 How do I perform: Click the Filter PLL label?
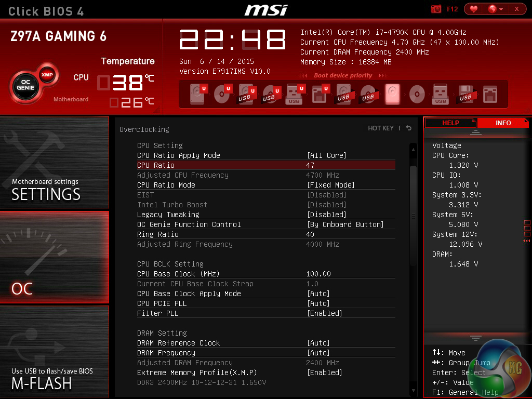pos(157,313)
